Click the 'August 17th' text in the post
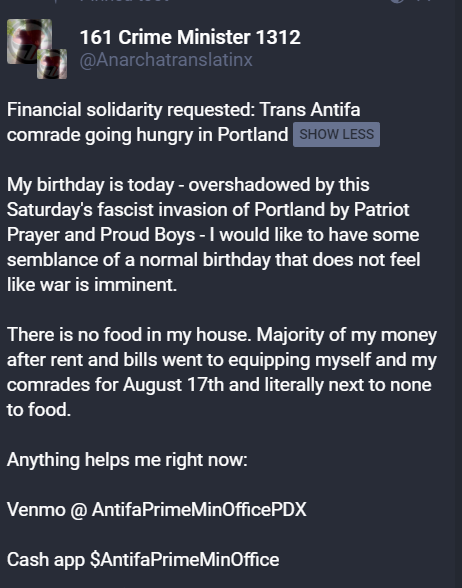Viewport: 462px width, 588px height. [173, 385]
